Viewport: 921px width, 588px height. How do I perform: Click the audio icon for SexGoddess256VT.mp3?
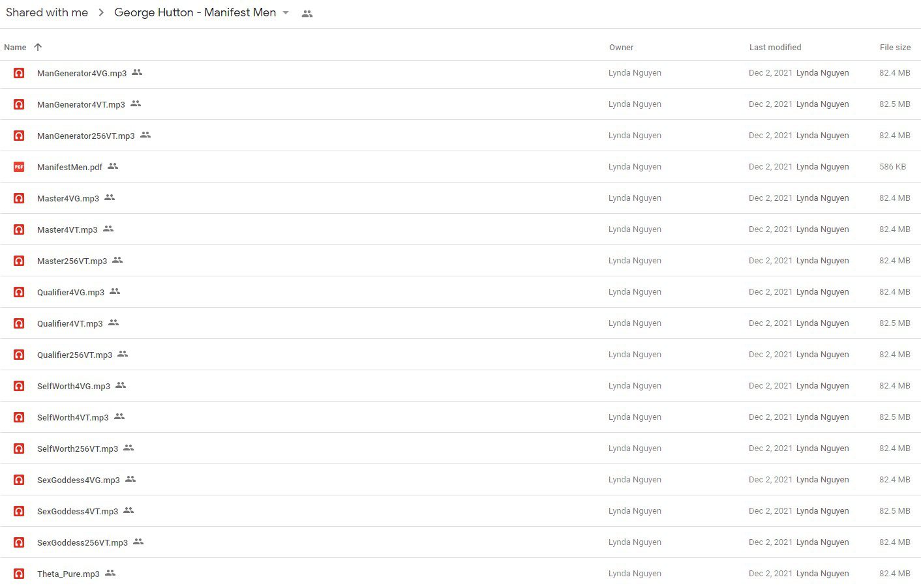click(19, 542)
